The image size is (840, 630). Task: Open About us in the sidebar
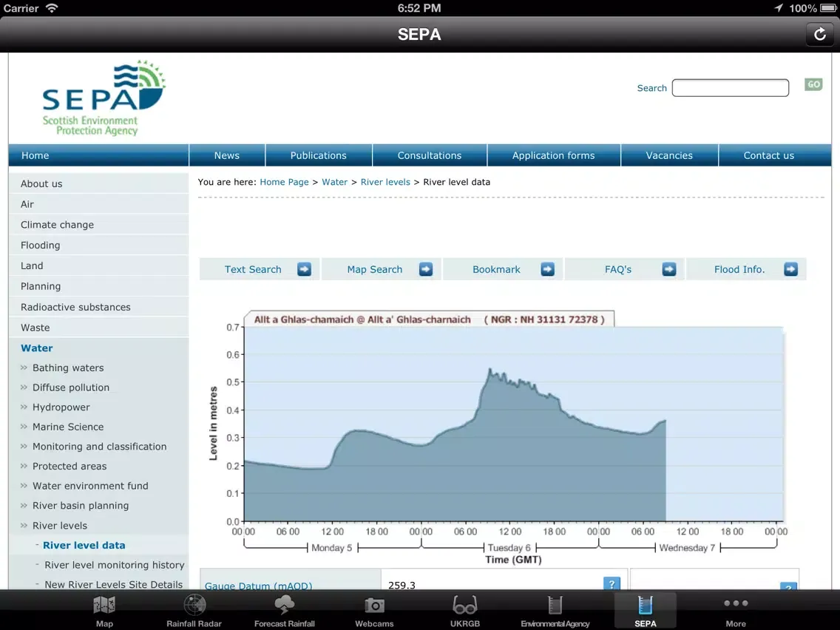tap(98, 183)
